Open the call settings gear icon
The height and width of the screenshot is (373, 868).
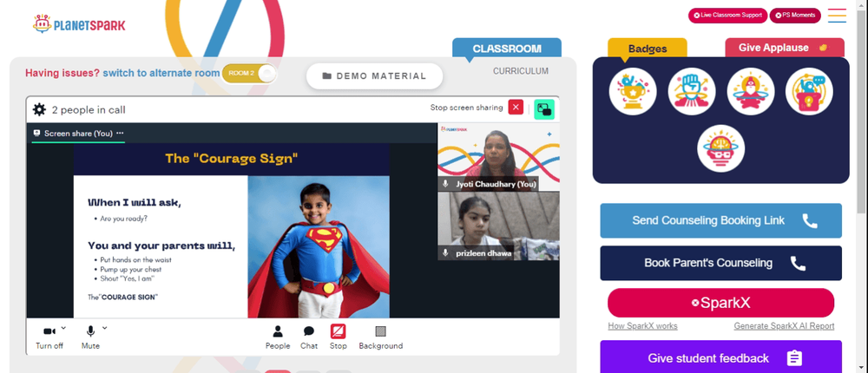39,109
